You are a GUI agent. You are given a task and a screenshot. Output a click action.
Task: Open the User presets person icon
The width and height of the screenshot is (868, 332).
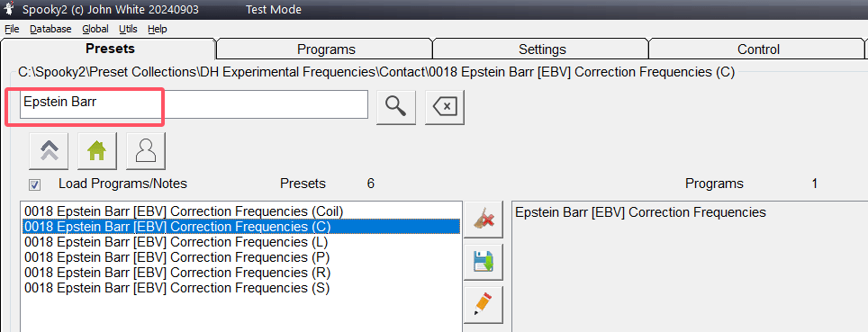[146, 150]
